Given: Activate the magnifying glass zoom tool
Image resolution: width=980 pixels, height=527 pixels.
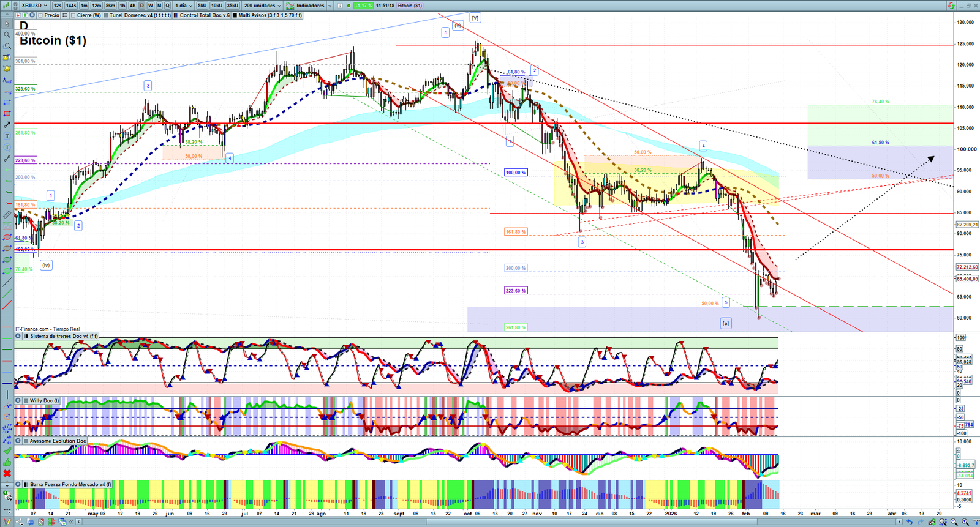Looking at the screenshot, I should point(7,35).
